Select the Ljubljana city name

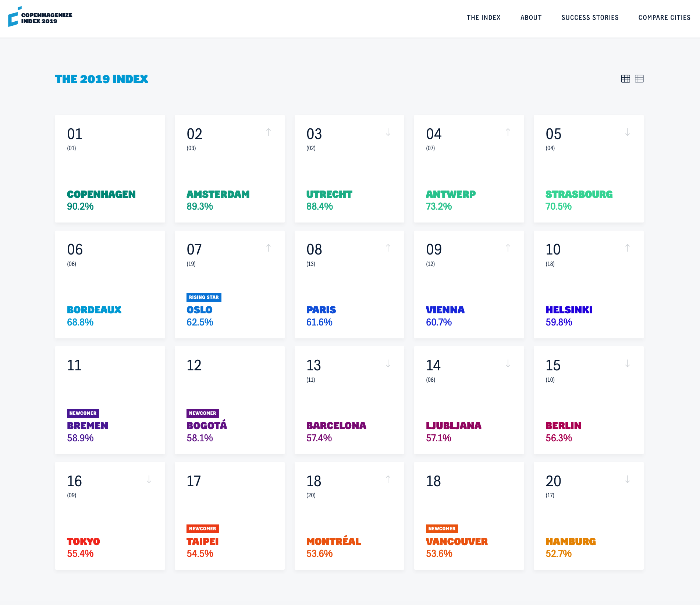[454, 426]
